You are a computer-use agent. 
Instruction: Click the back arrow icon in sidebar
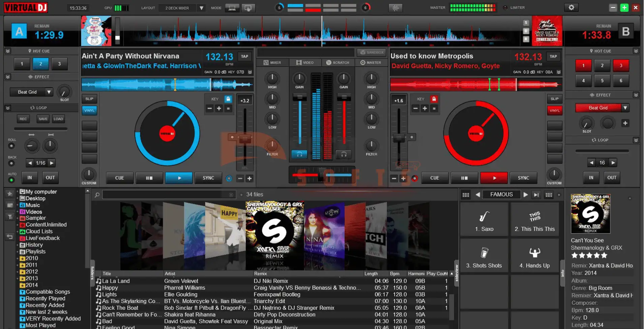pos(10,237)
